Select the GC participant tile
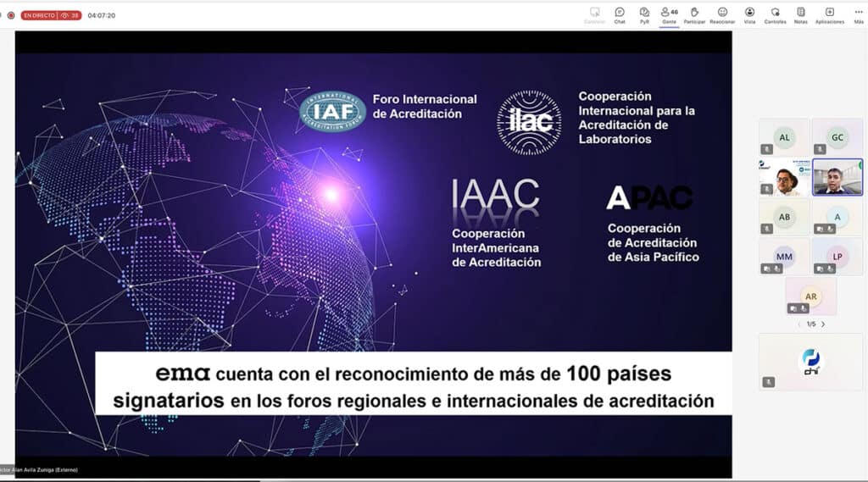868x482 pixels. point(837,136)
